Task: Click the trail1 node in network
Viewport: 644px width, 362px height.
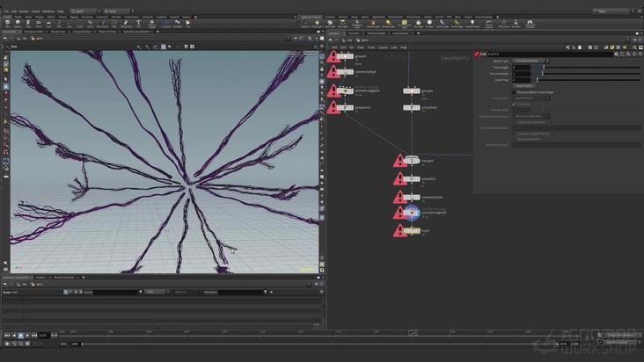Action: click(x=412, y=230)
